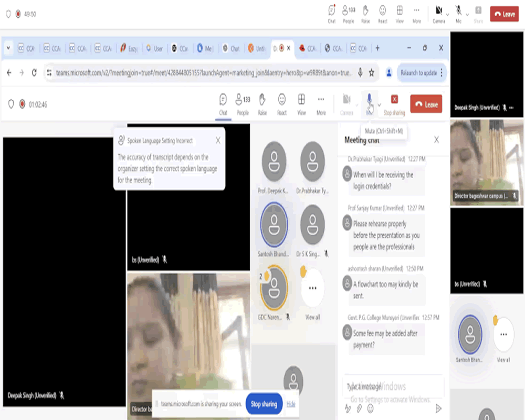Screen dimensions: 525x420
Task: Open the More menu in top toolbar
Action: pos(416,13)
